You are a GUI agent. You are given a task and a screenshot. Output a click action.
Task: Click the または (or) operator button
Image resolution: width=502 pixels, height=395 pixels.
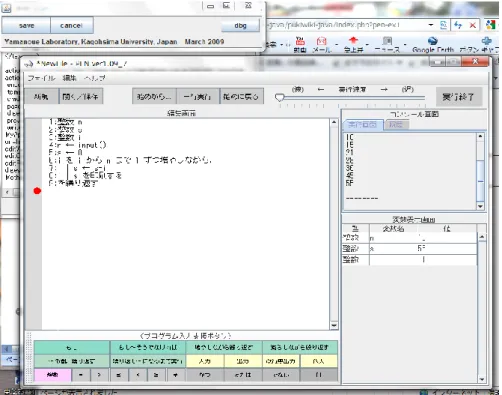243,375
